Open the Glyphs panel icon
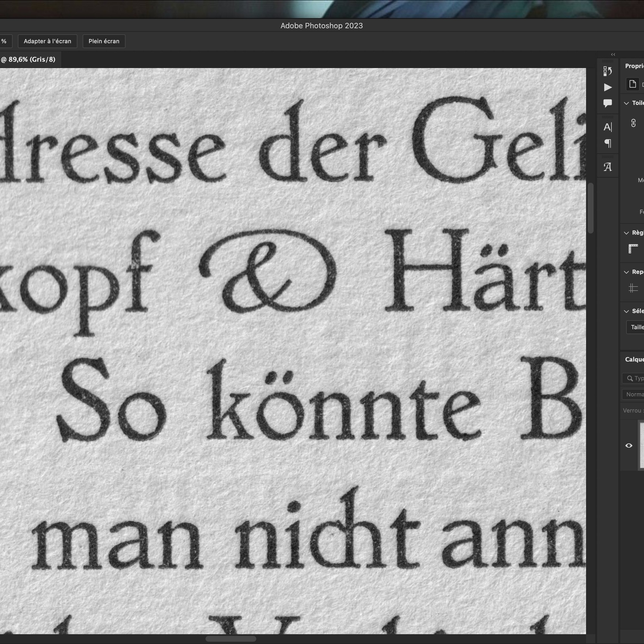644x644 pixels. (607, 167)
